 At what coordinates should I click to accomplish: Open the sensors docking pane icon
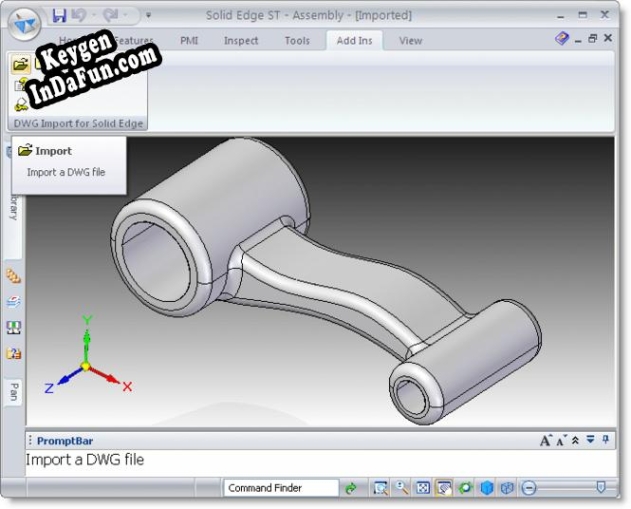coord(13,328)
